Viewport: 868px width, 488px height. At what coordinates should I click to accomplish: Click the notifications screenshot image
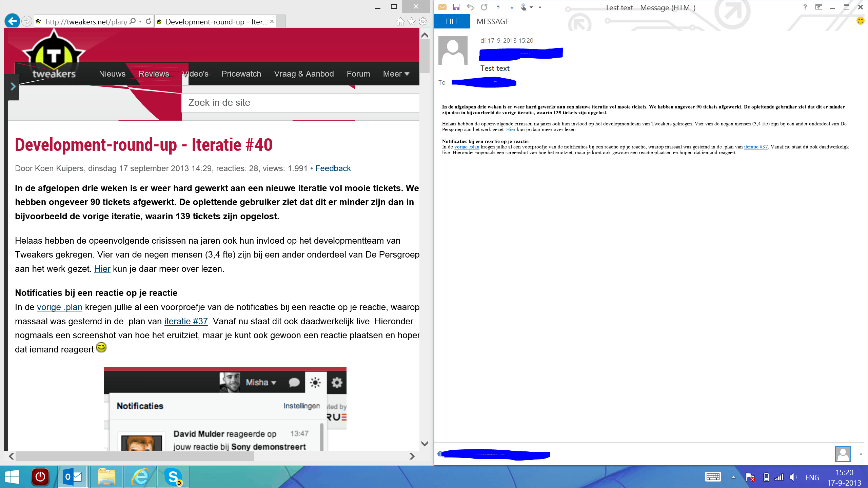[x=225, y=409]
